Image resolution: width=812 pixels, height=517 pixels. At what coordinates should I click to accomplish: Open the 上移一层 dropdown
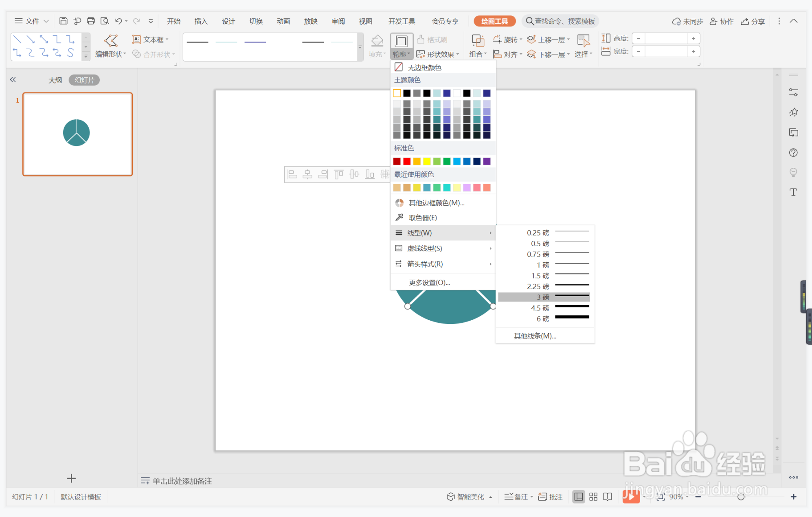[x=549, y=40]
